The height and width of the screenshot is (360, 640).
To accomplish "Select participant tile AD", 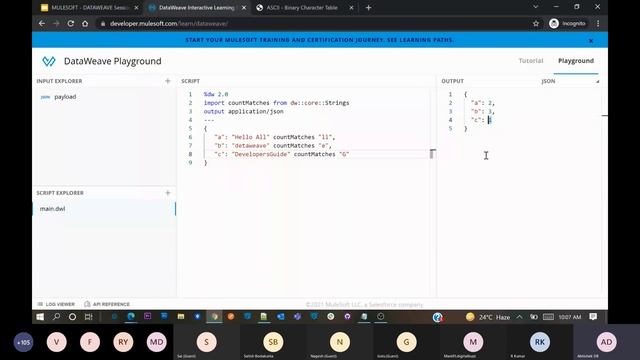I will point(607,342).
